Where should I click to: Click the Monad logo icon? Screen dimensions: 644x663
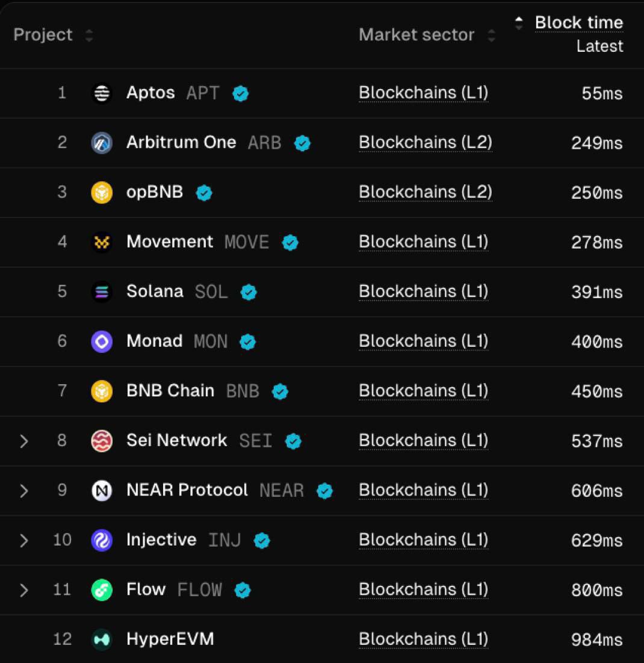102,341
